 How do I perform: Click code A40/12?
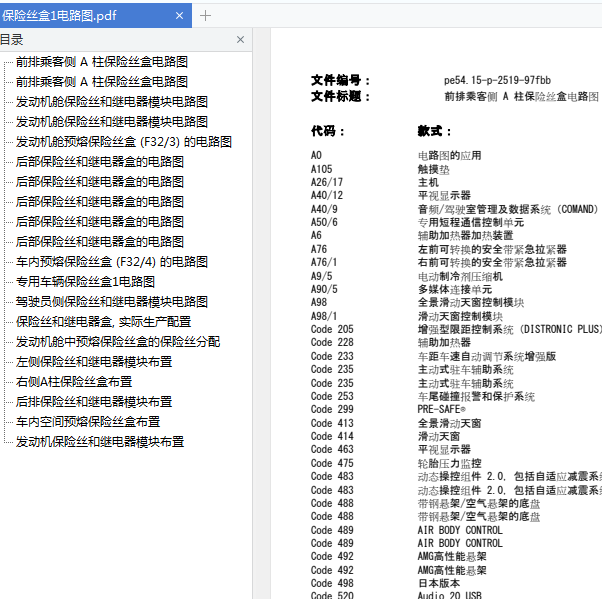click(327, 195)
